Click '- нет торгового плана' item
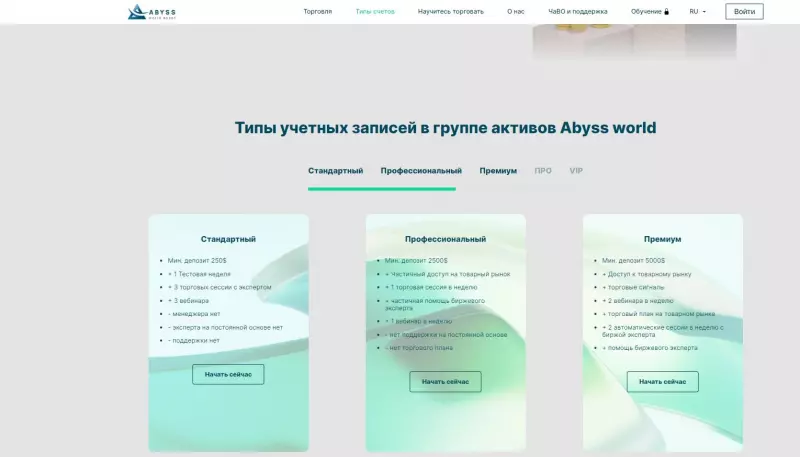The height and width of the screenshot is (457, 800). coord(419,348)
